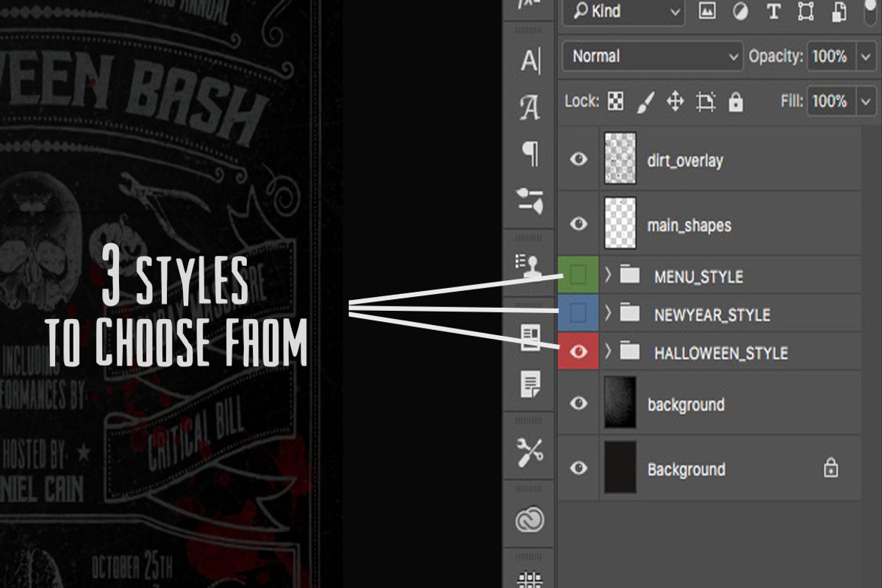
Task: Open the Character panel icon
Action: click(530, 61)
